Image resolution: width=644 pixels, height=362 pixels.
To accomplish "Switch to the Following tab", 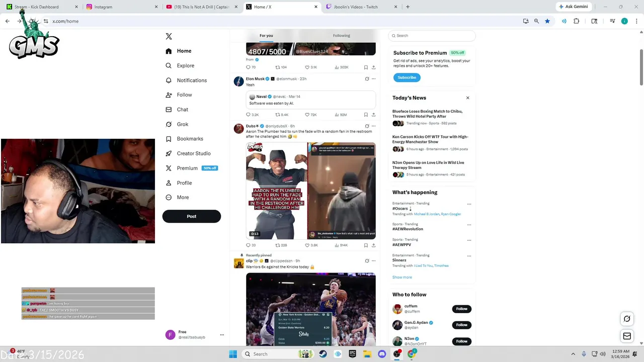I will (x=341, y=36).
